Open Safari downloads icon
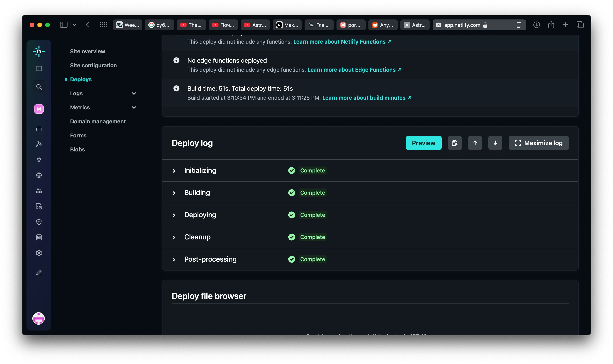The height and width of the screenshot is (364, 613). 536,25
